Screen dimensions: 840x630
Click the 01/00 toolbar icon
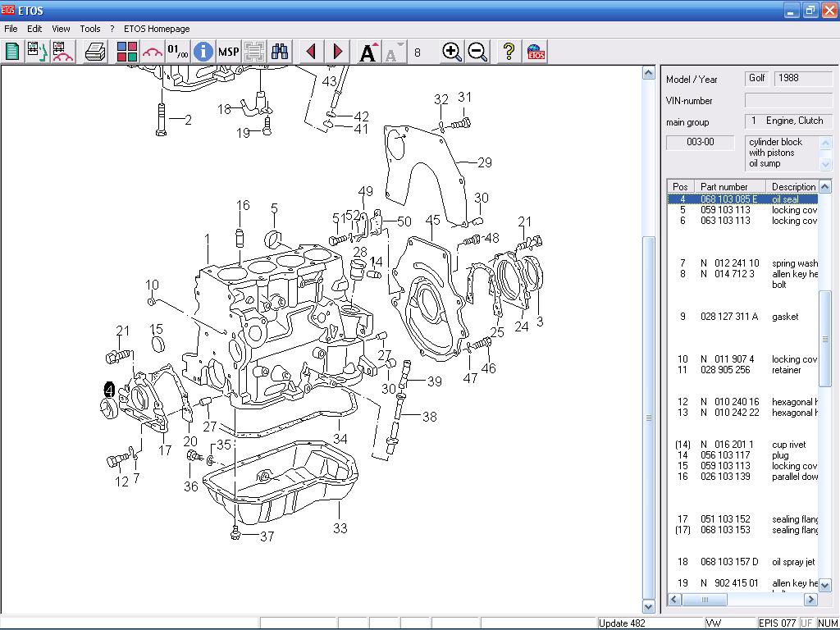(x=178, y=52)
